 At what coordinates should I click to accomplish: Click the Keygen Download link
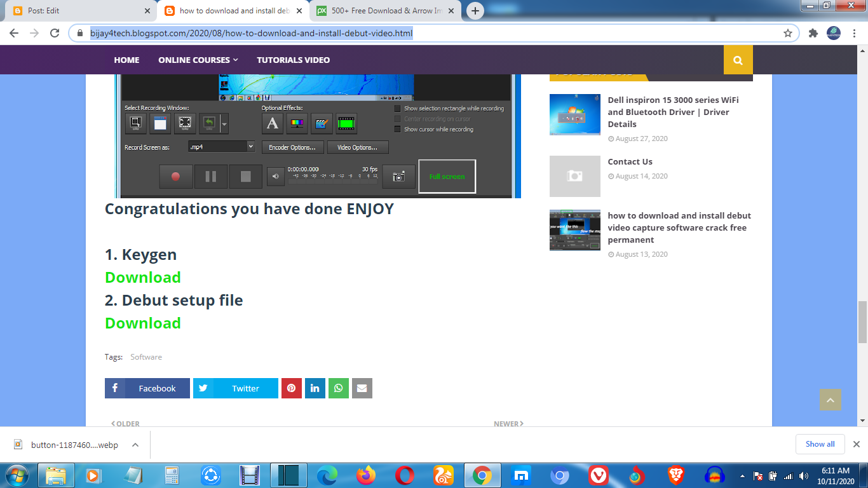click(143, 278)
